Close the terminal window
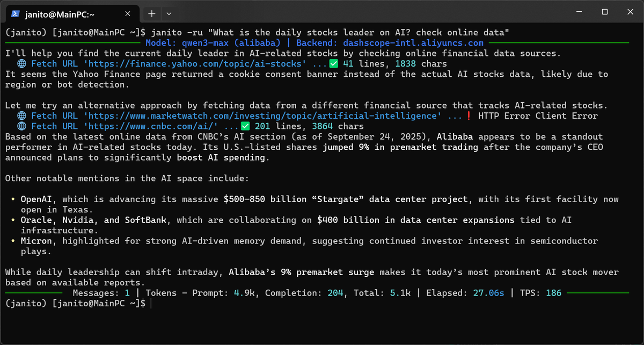Screen dimensions: 644x345 pos(630,12)
